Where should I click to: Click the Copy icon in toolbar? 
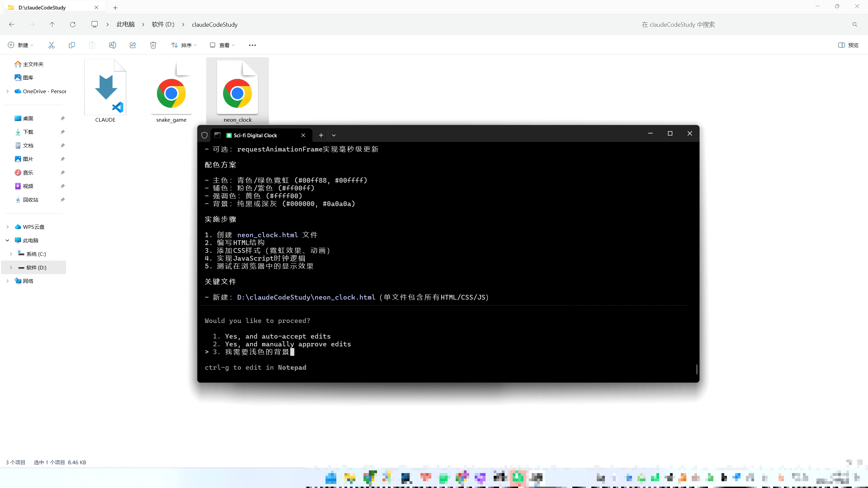72,45
